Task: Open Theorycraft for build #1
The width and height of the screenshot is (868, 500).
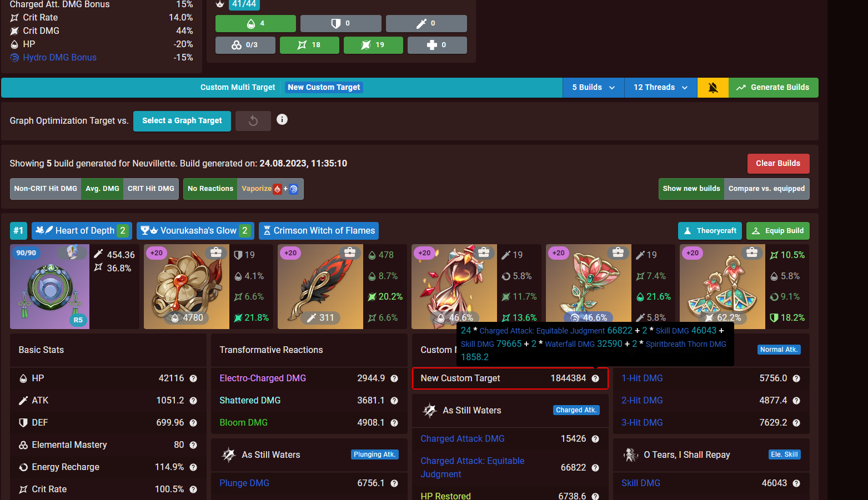Action: pyautogui.click(x=710, y=231)
